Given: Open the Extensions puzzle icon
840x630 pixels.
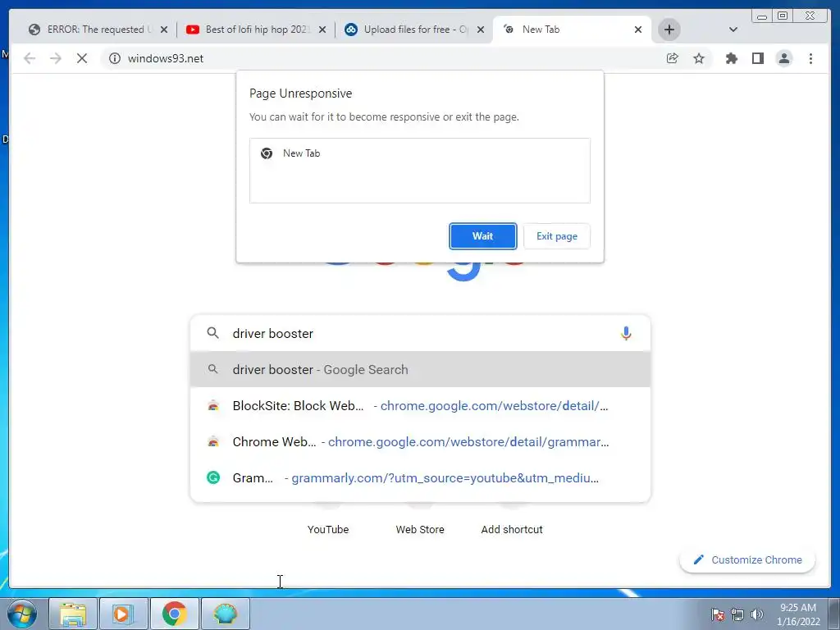Looking at the screenshot, I should [731, 58].
